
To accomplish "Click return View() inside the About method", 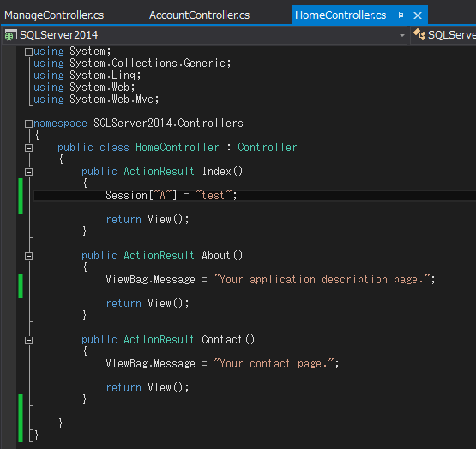I will tap(148, 303).
